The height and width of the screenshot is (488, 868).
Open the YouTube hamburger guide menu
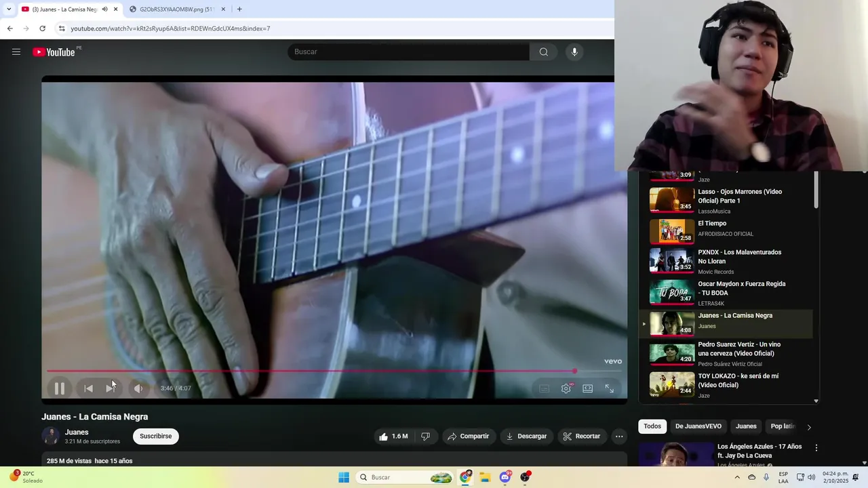(16, 52)
